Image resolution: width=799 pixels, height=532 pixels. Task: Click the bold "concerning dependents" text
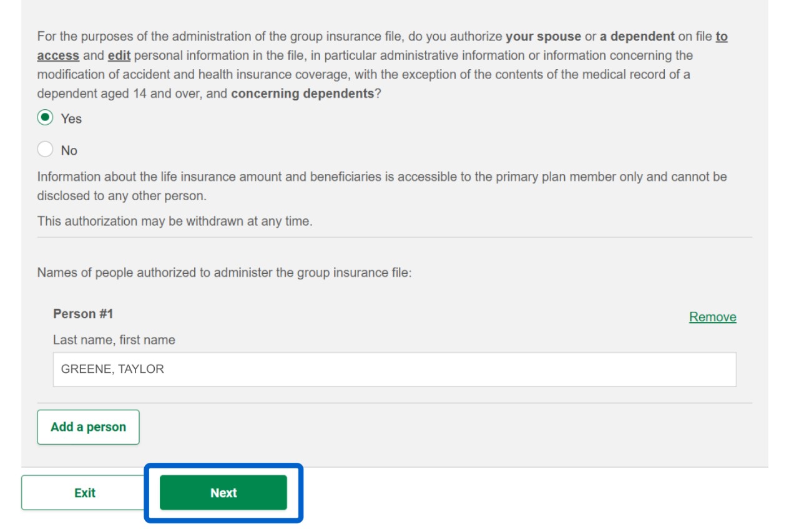[x=302, y=94]
